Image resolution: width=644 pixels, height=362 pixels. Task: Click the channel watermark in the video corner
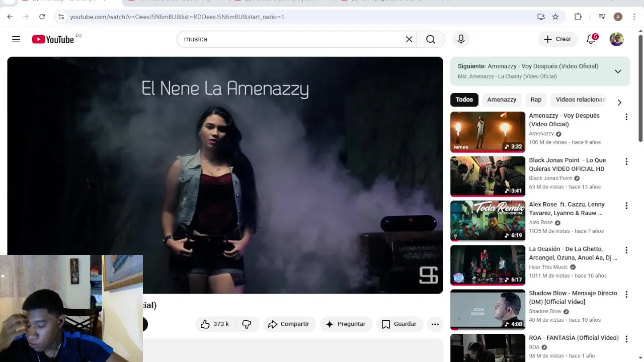click(429, 275)
